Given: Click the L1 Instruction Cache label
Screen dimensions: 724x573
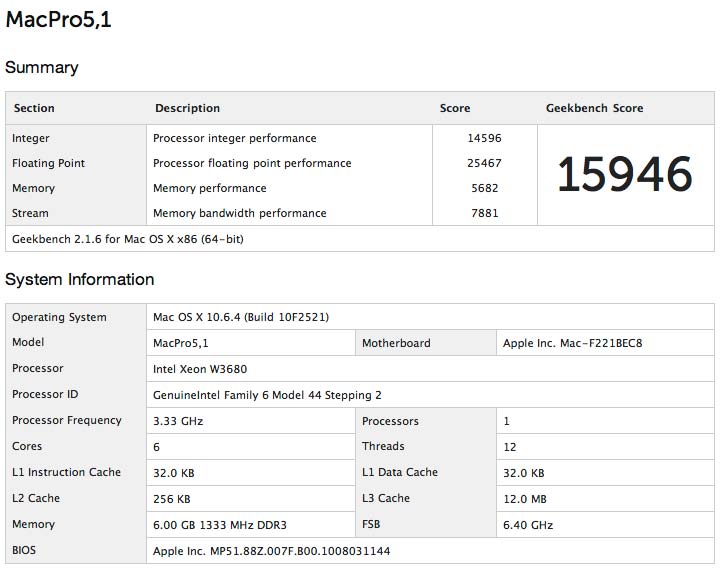Looking at the screenshot, I should pos(66,472).
